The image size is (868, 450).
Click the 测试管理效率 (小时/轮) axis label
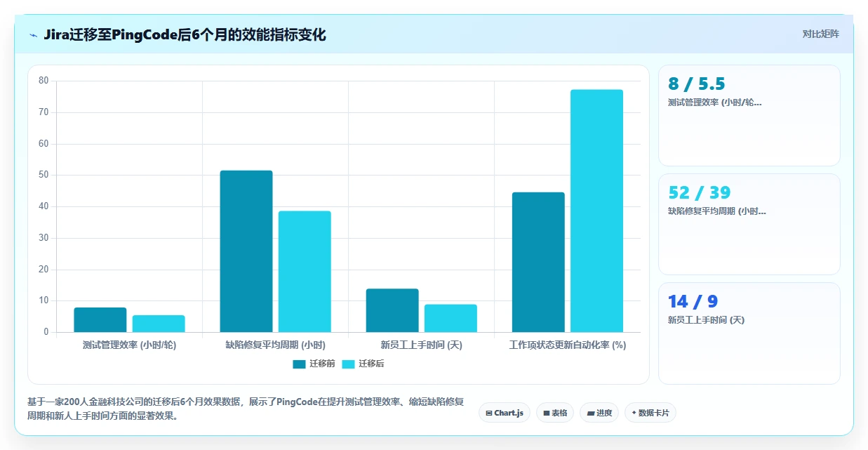coord(129,345)
